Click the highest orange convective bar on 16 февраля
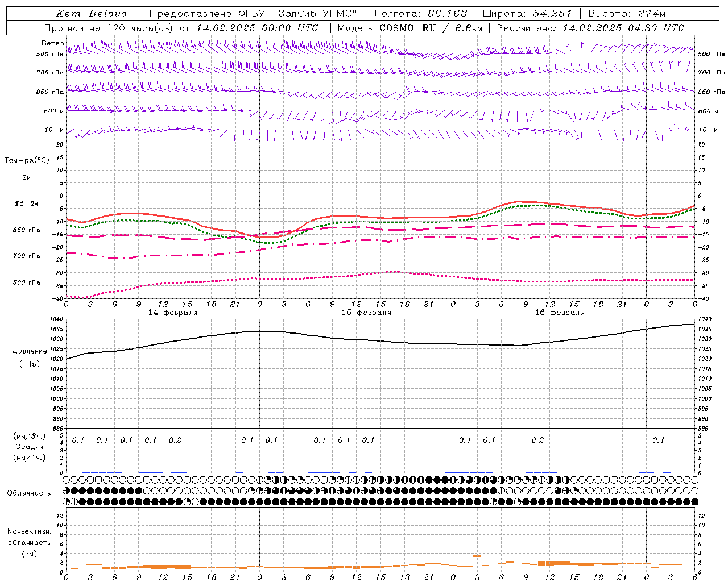Viewport: 728px width, 582px height. coord(477,556)
